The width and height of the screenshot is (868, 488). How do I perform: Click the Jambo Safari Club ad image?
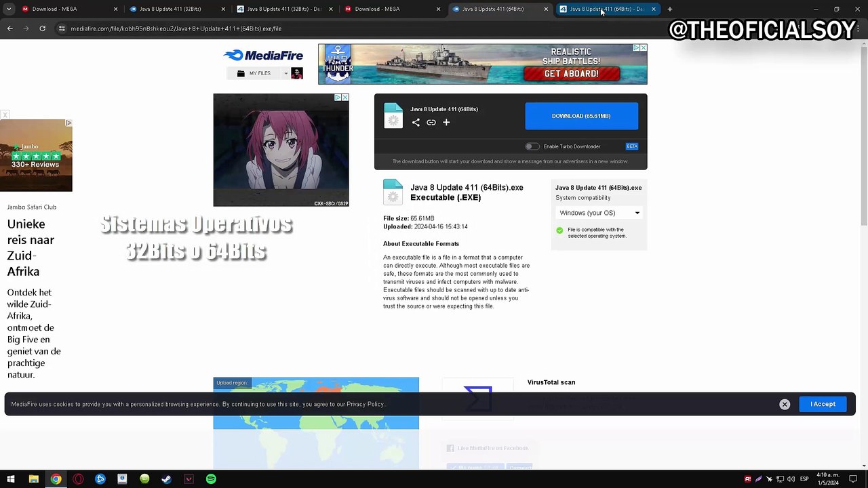tap(36, 156)
